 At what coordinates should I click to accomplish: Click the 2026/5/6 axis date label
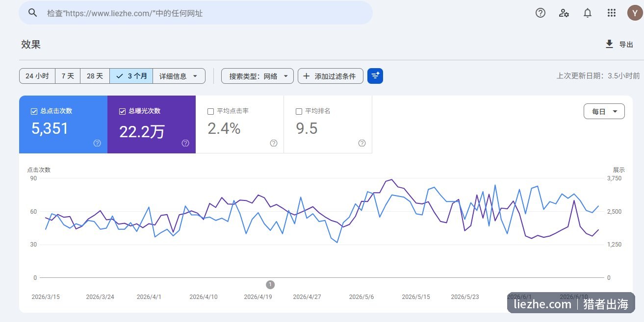click(361, 297)
